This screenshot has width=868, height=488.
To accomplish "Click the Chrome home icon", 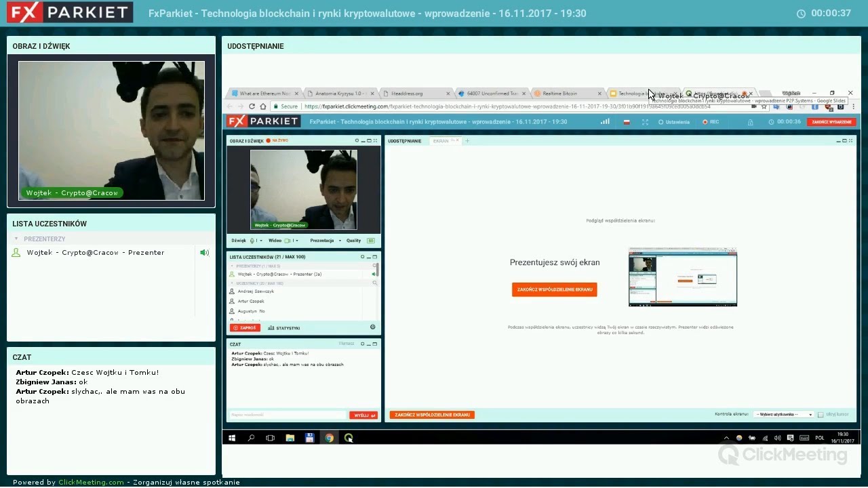I will click(x=263, y=106).
